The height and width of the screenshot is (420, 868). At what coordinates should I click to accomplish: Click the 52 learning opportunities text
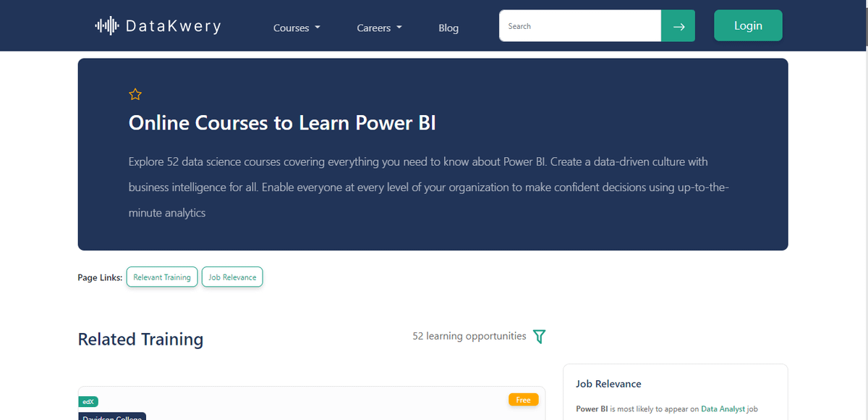(469, 337)
